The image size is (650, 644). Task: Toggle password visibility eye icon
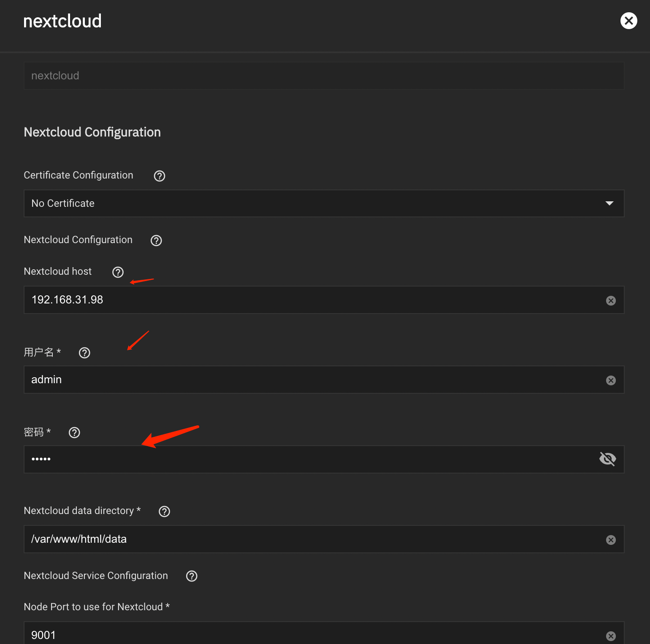pyautogui.click(x=607, y=459)
